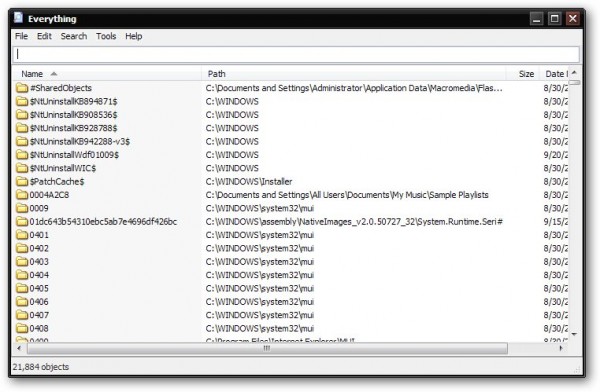Click folder icon of 0009

[x=22, y=208]
